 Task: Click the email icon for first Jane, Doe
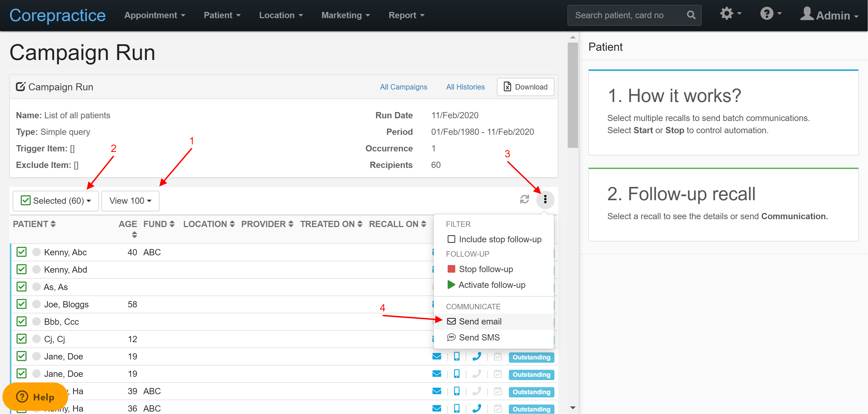tap(437, 356)
